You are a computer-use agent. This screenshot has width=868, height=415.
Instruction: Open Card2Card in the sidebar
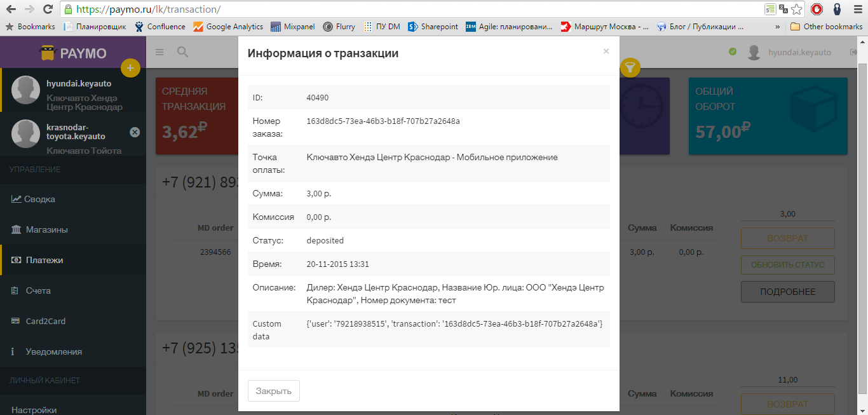tap(73, 321)
